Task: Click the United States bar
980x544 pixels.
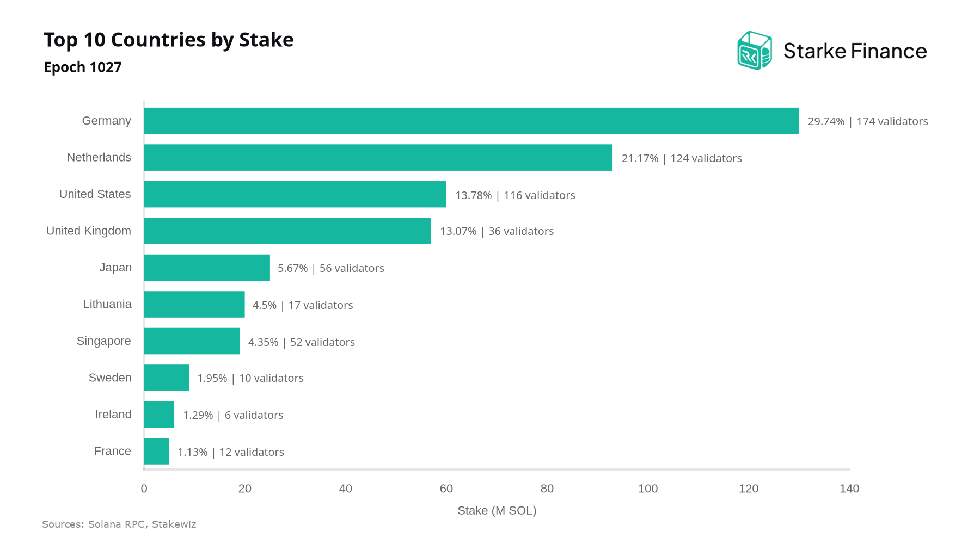Action: pos(295,194)
